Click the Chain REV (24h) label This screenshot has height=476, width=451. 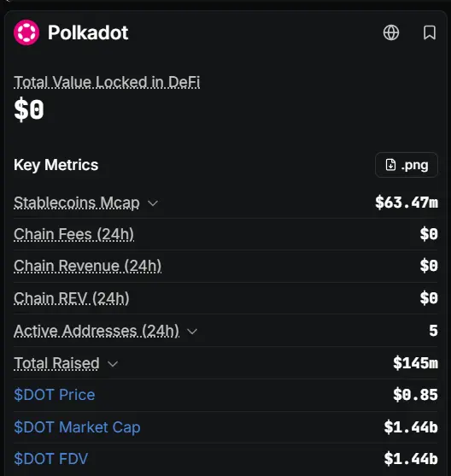(72, 298)
